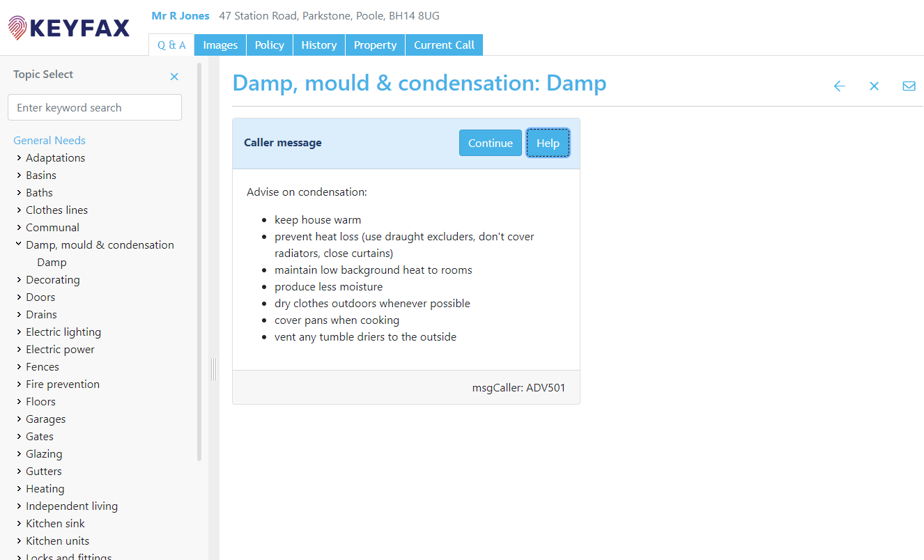Click the envelope mail icon
The image size is (924, 560).
(909, 86)
